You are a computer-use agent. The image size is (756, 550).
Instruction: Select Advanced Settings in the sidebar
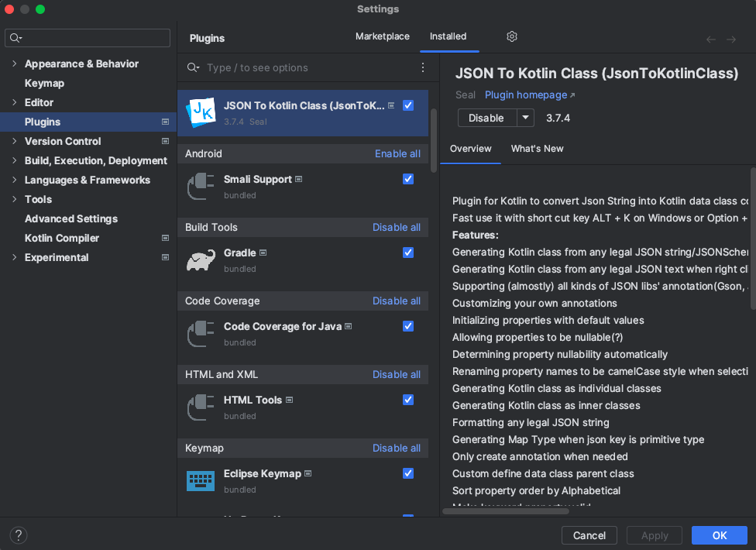coord(71,219)
